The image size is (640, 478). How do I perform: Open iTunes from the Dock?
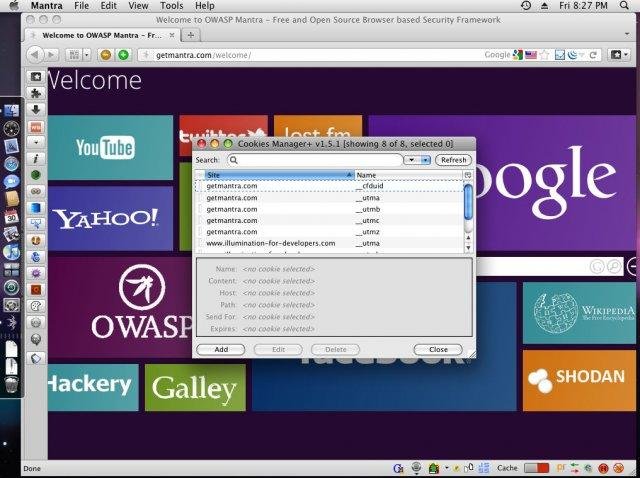click(11, 251)
